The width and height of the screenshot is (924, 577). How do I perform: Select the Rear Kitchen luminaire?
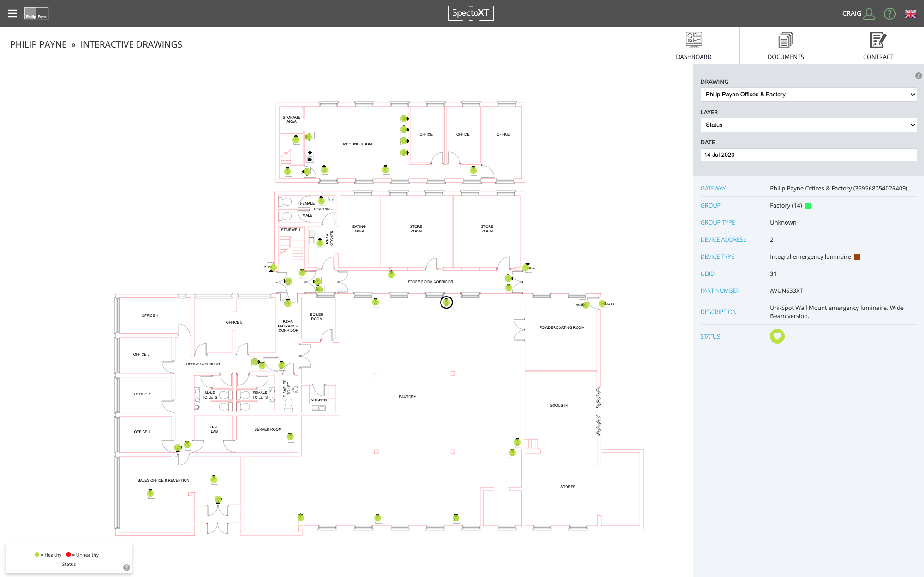tap(320, 243)
